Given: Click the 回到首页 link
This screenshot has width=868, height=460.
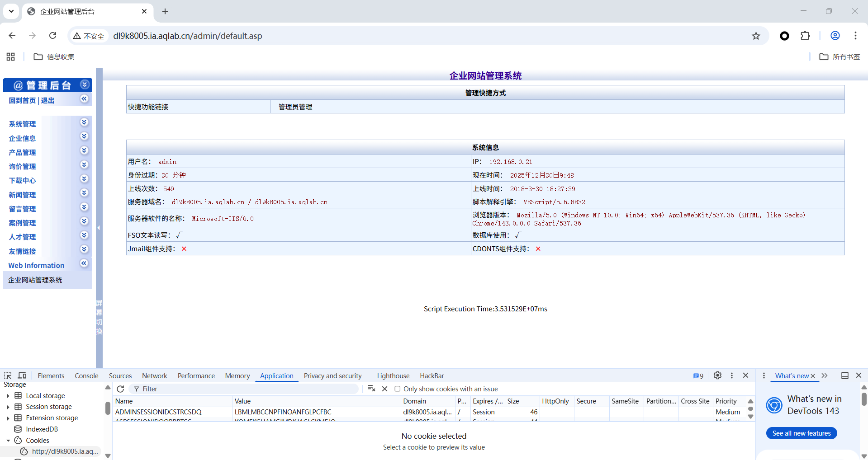Looking at the screenshot, I should [x=22, y=100].
